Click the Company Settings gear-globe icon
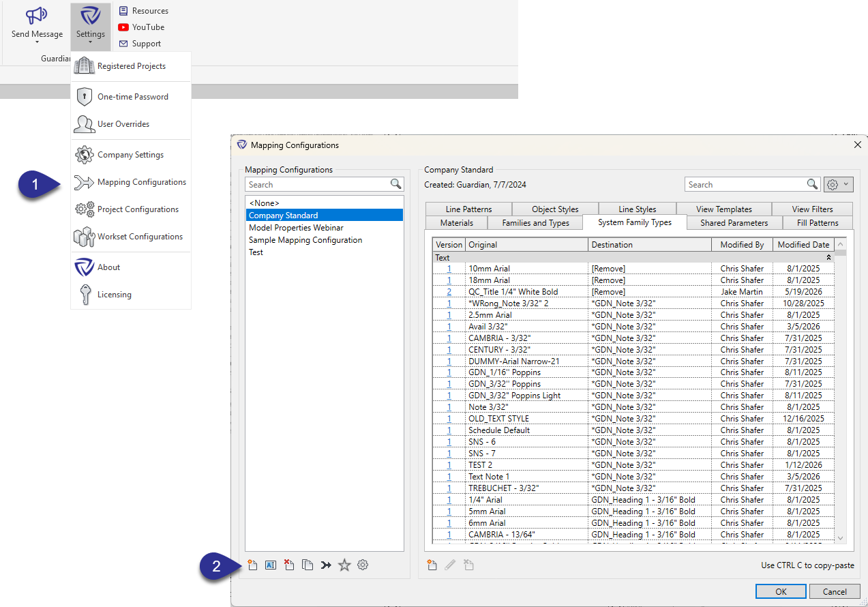 [x=84, y=155]
